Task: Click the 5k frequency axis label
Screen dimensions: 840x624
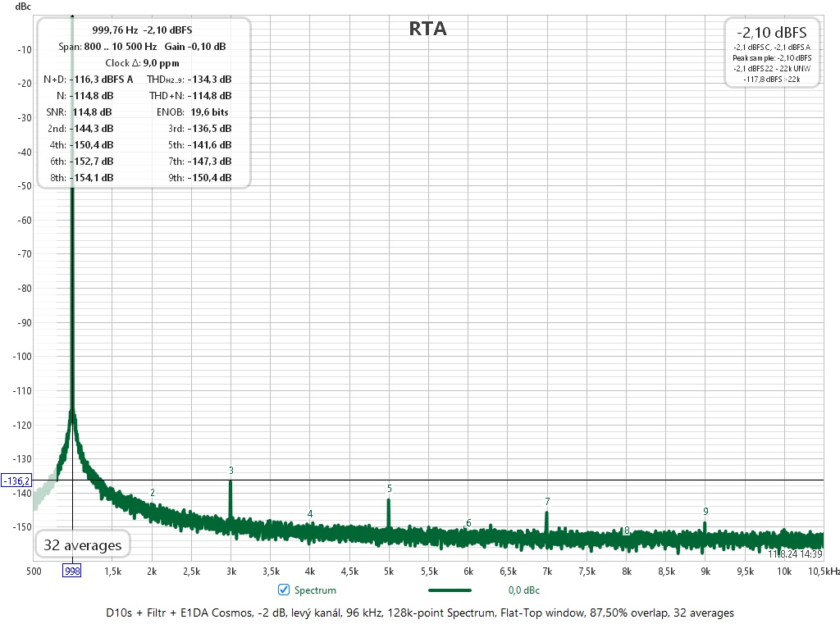Action: tap(389, 572)
